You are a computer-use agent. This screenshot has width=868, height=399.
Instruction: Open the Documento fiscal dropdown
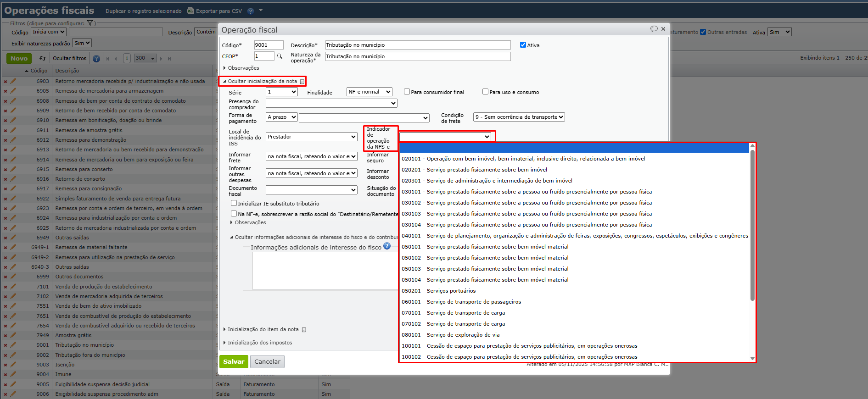(x=312, y=190)
